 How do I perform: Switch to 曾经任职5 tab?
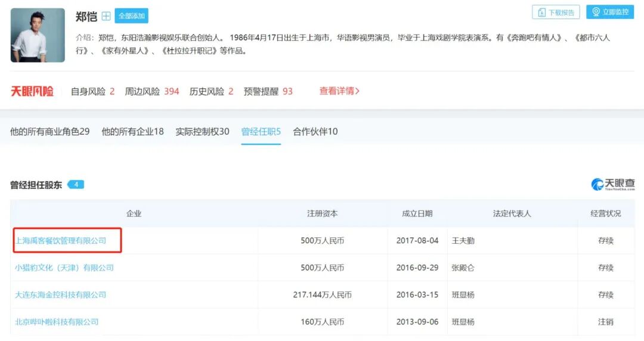[x=261, y=132]
